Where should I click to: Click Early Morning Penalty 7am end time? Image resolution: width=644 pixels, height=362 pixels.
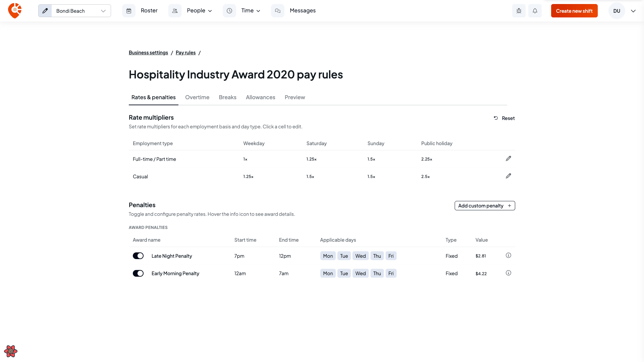click(283, 274)
